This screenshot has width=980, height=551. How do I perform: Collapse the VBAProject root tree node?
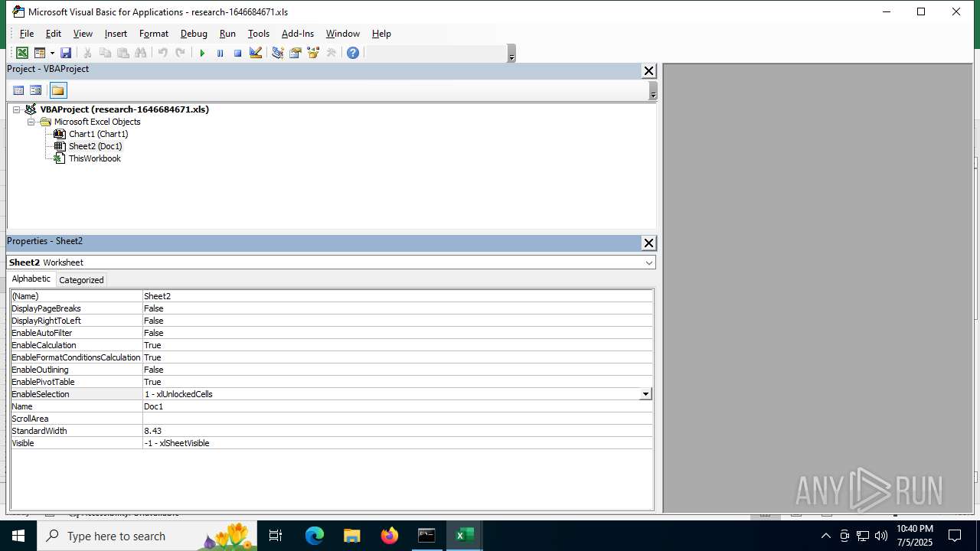tap(16, 109)
